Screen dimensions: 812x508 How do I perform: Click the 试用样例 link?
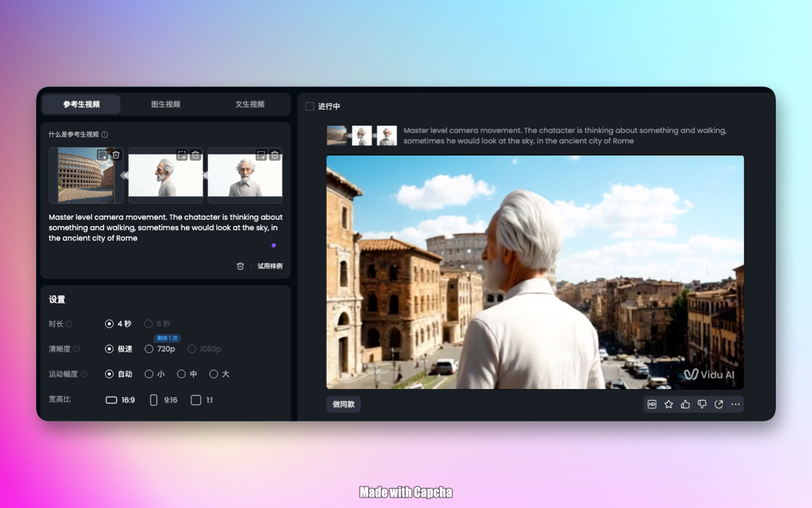pos(270,266)
